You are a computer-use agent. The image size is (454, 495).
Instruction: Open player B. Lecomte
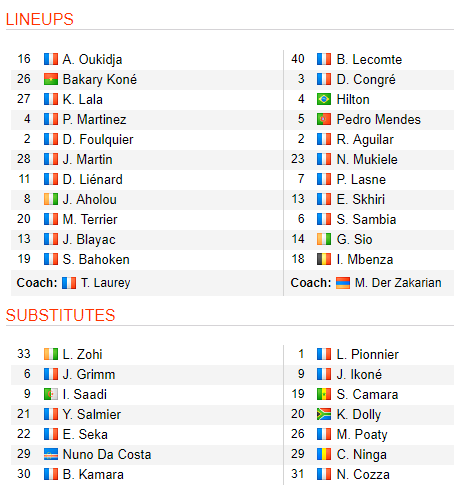pos(369,60)
